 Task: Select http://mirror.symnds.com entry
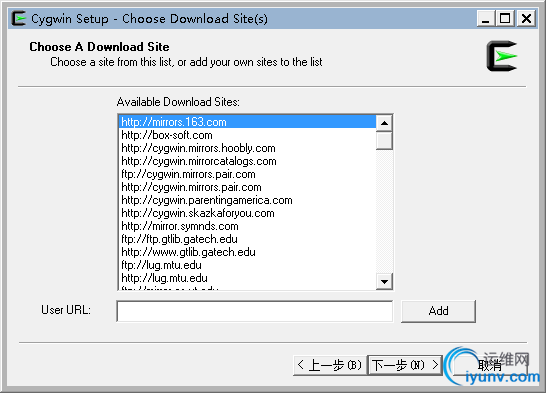(x=247, y=226)
